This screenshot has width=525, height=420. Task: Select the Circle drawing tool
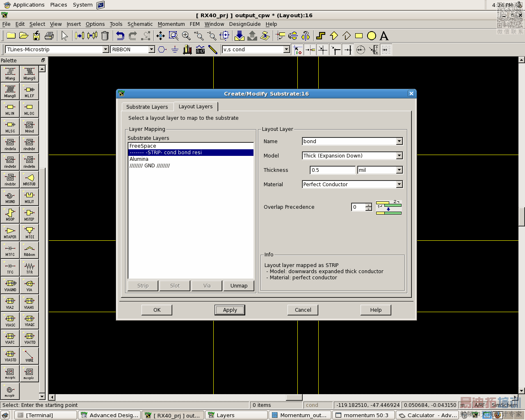[372, 36]
